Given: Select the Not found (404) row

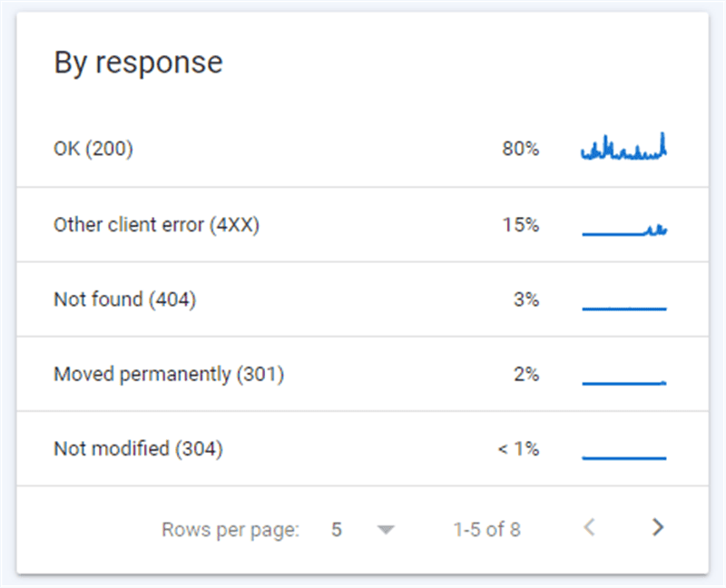Looking at the screenshot, I should tap(124, 299).
